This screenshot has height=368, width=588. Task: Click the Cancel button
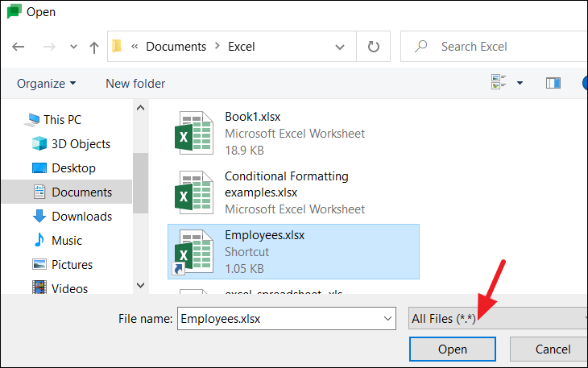click(x=549, y=349)
